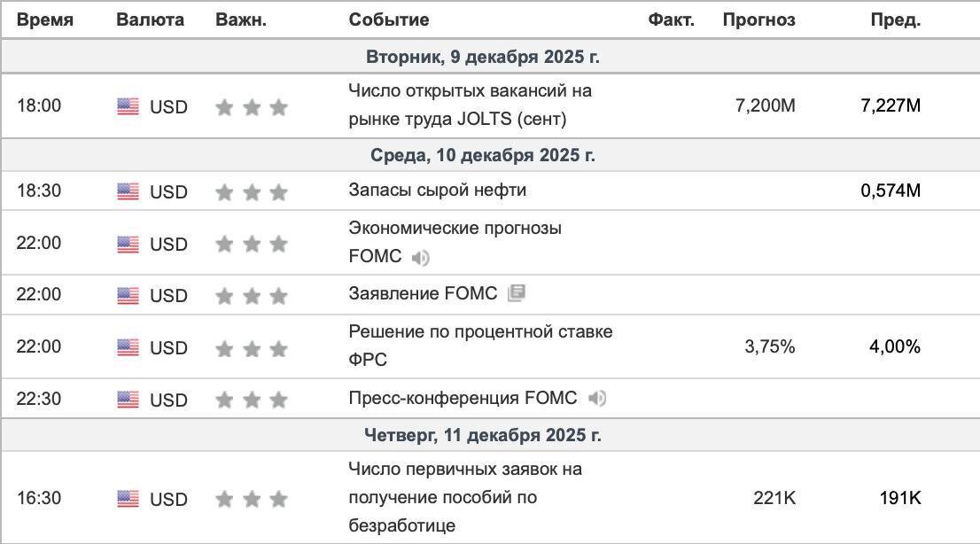Open the JOLTS job openings event
This screenshot has height=544, width=980.
470,105
